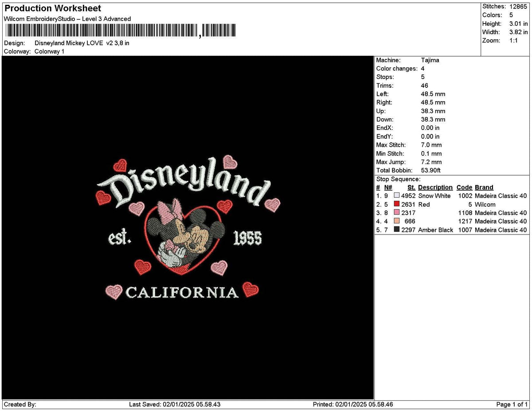The height and width of the screenshot is (411, 532).
Task: Click the 'Stop Sequence:' heading
Action: coord(398,179)
